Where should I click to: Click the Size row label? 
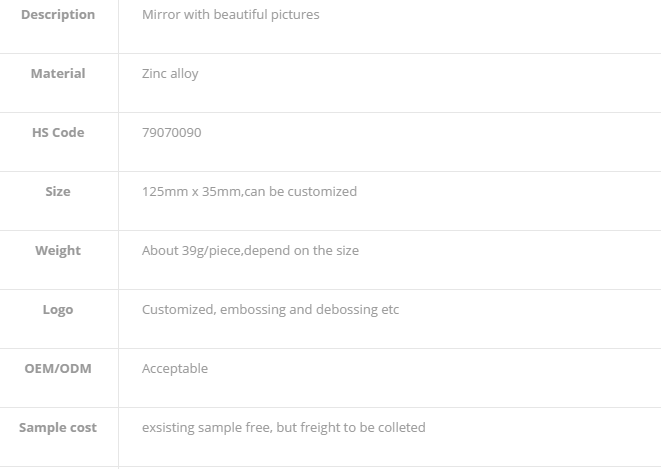[58, 191]
